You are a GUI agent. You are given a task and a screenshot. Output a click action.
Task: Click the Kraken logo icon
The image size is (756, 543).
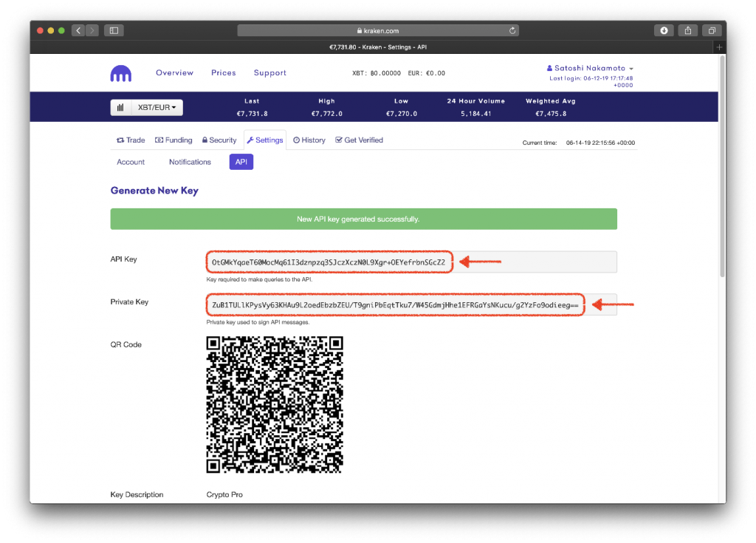click(x=121, y=73)
